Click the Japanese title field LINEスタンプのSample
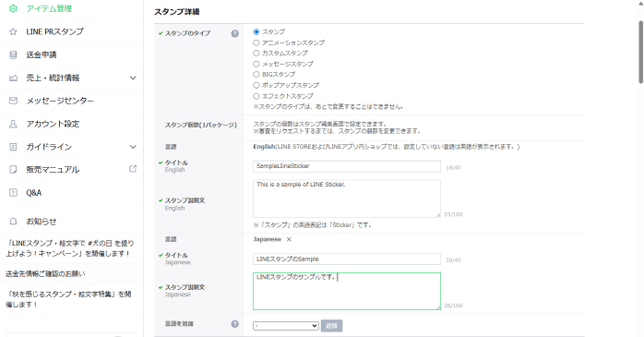The height and width of the screenshot is (337, 644). pos(347,259)
